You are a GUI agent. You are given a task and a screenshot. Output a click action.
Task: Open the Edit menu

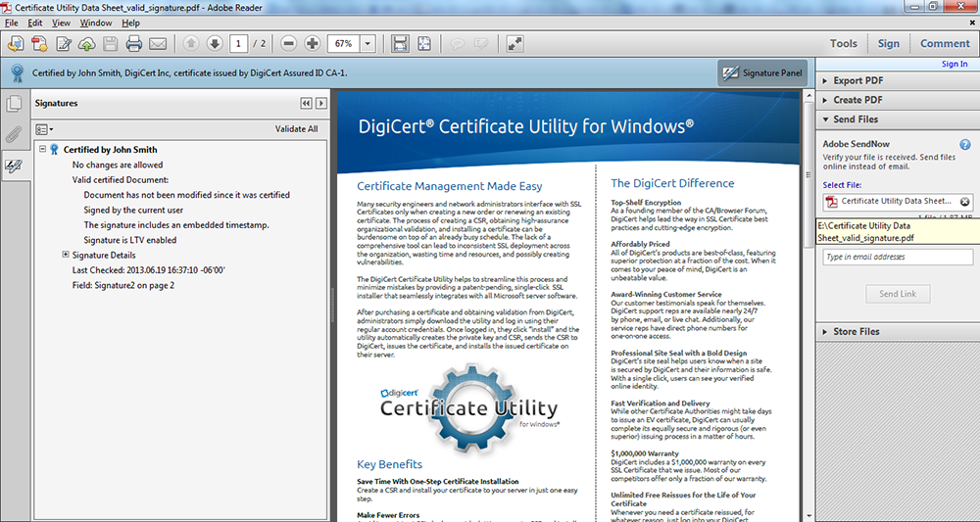tap(35, 24)
